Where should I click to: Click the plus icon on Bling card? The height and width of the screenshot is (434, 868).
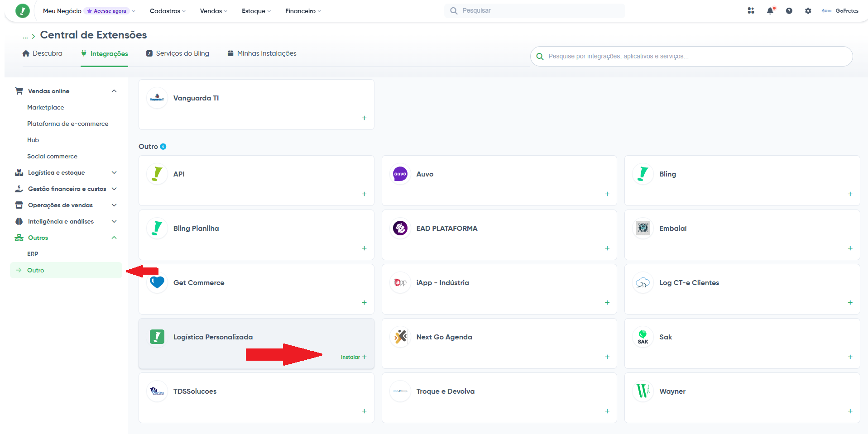850,194
